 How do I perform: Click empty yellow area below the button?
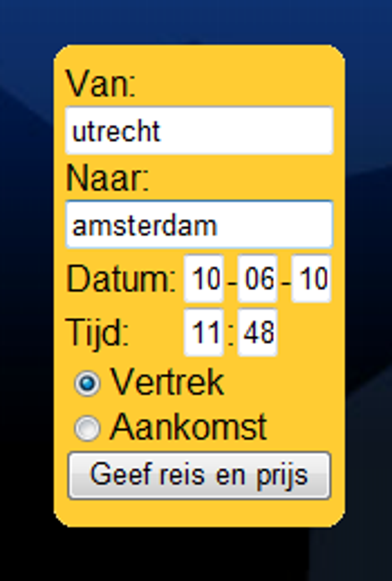click(199, 514)
